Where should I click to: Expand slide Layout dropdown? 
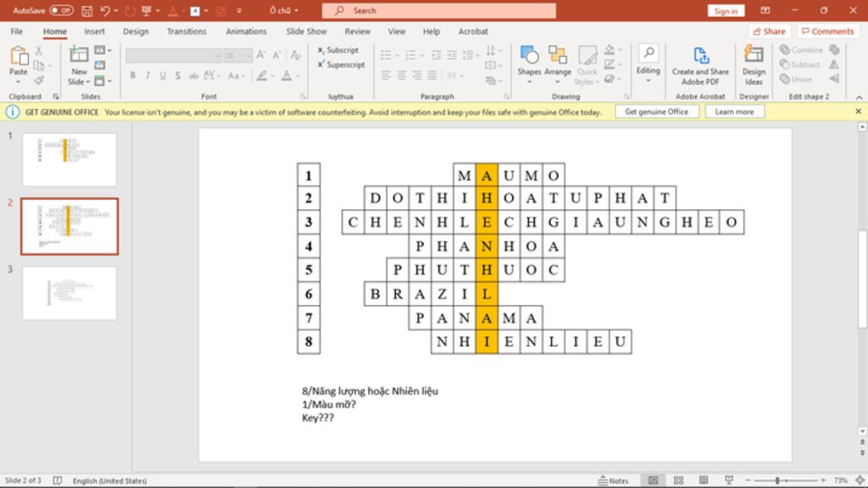coord(103,50)
